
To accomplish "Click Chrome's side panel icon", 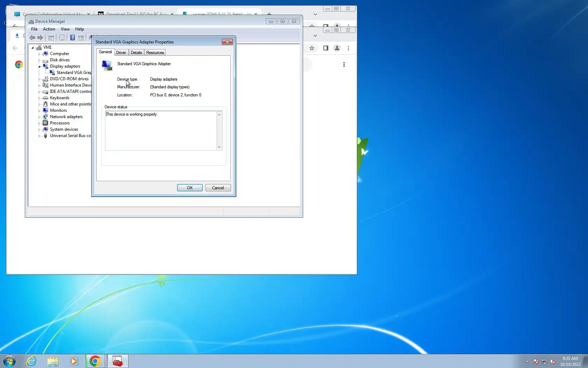I will [325, 48].
